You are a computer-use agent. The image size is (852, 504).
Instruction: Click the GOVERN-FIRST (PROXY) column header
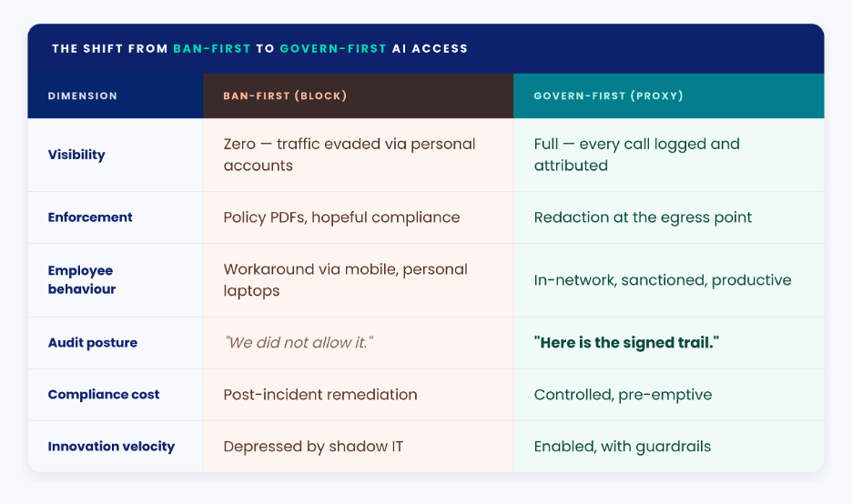tap(608, 96)
